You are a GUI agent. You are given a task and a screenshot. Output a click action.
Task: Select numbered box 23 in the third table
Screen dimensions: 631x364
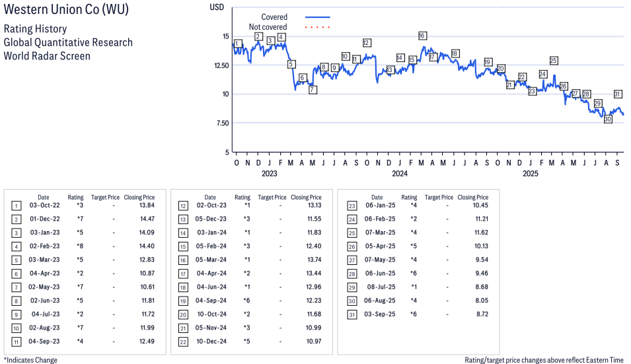(x=352, y=206)
